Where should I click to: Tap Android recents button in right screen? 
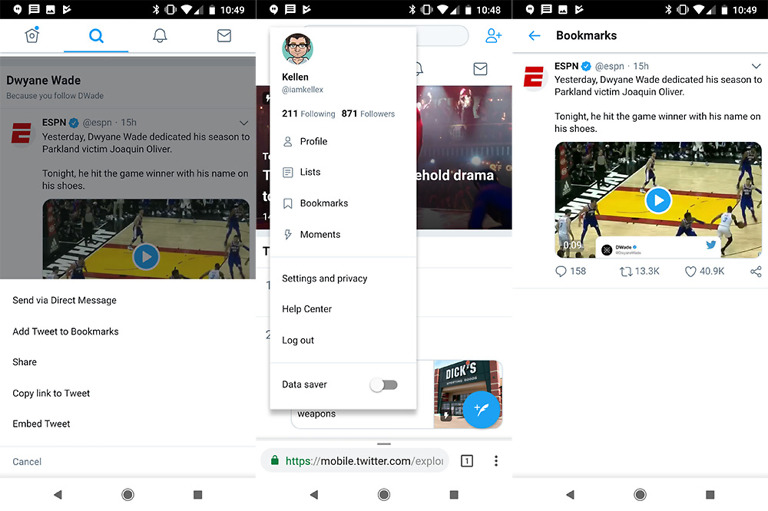point(710,494)
